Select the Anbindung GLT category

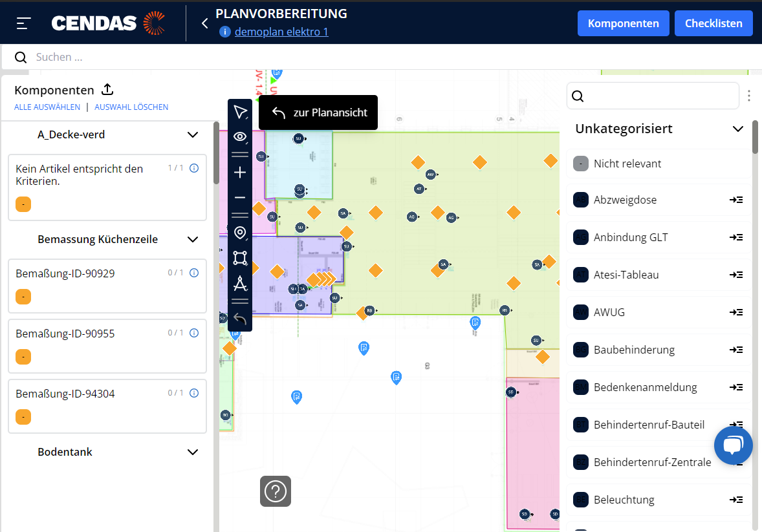click(x=659, y=237)
